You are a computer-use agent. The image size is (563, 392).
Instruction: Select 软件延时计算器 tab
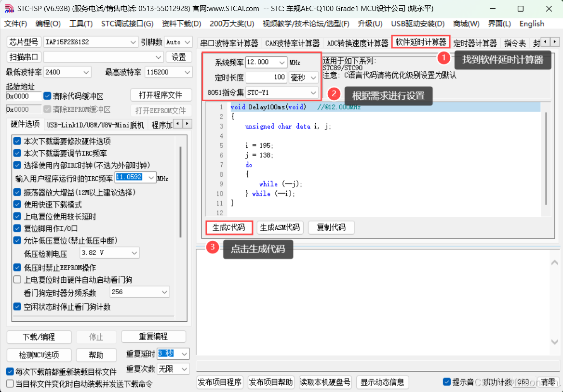click(420, 42)
